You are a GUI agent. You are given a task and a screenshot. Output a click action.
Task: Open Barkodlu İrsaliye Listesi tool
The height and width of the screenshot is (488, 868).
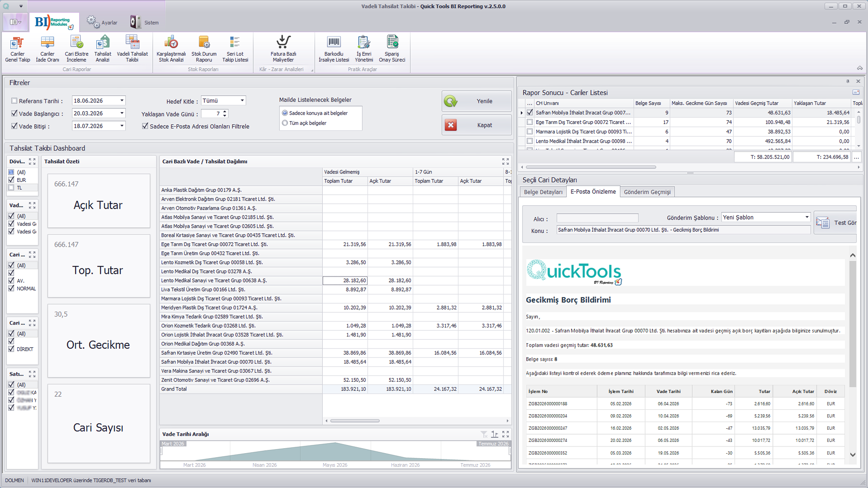point(334,49)
